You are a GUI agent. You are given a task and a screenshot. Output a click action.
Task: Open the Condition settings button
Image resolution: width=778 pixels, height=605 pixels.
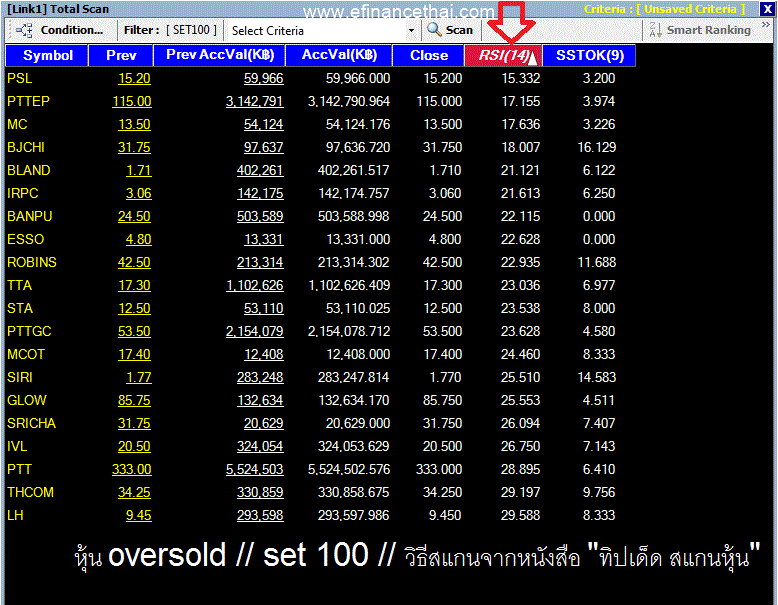pyautogui.click(x=60, y=30)
